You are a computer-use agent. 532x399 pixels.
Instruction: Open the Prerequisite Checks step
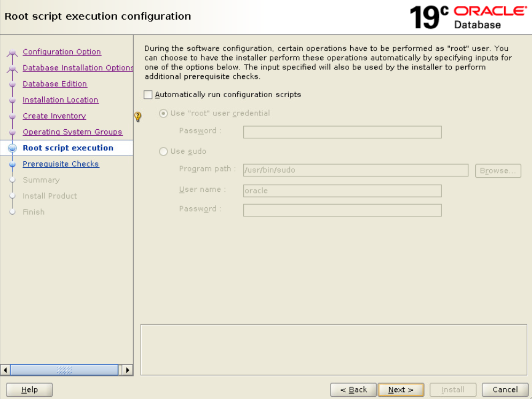[61, 164]
